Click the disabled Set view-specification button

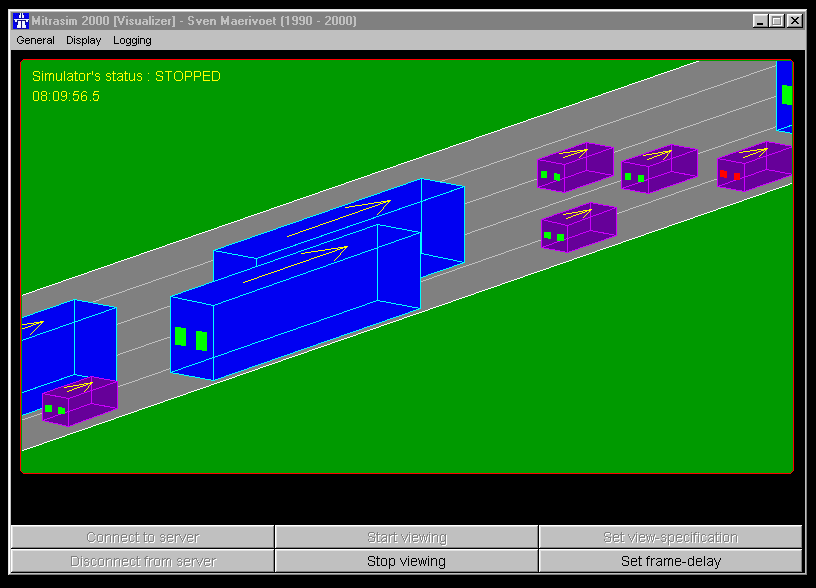tap(670, 538)
